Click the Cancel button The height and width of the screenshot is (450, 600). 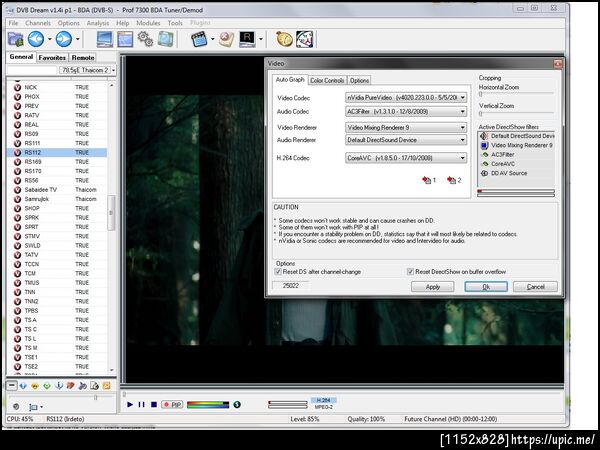tap(535, 287)
